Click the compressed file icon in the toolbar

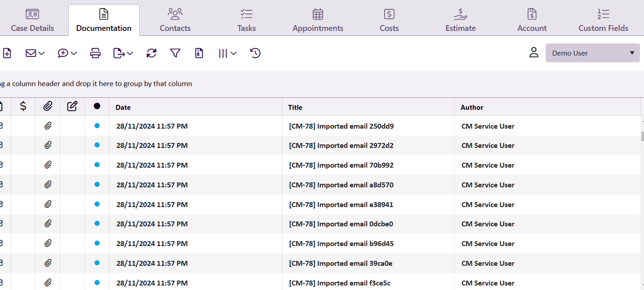pos(199,53)
